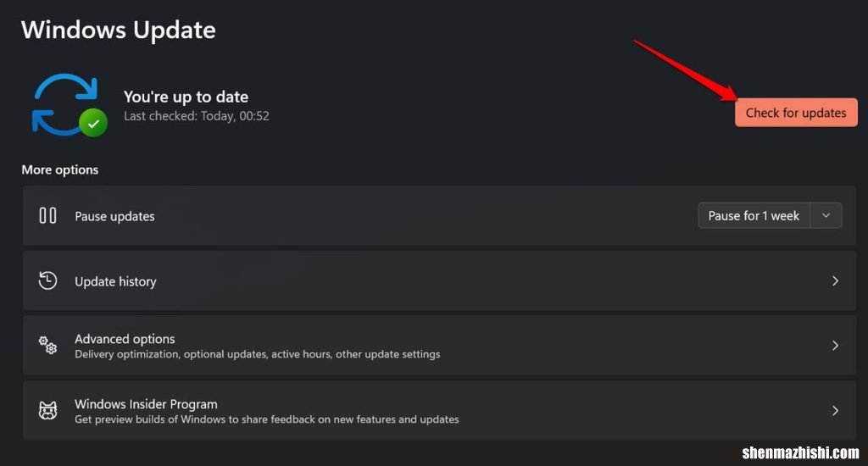
Task: Select the Pause for 1 week button
Action: (754, 216)
